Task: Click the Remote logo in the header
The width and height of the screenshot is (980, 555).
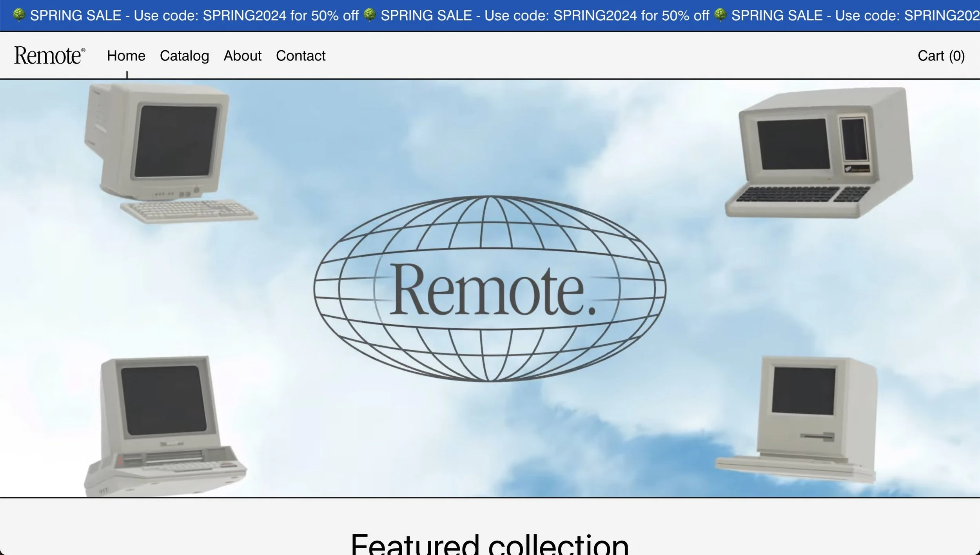Action: click(x=50, y=55)
